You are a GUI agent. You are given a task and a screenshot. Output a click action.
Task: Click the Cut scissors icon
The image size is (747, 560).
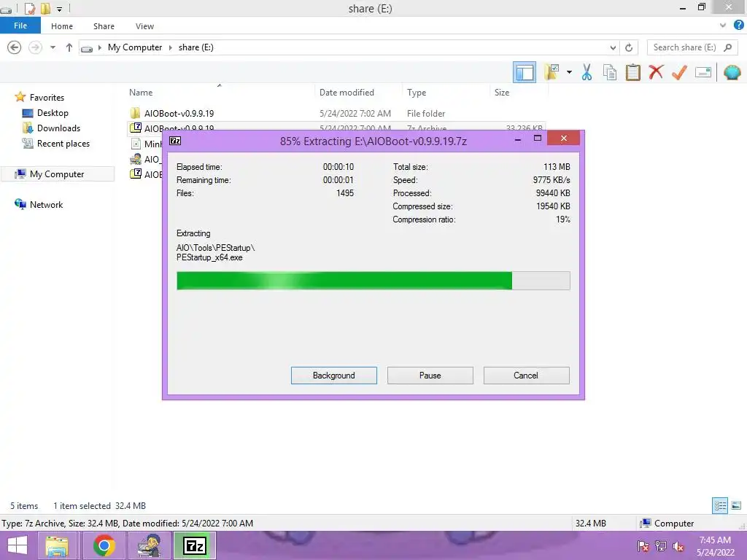coord(587,72)
